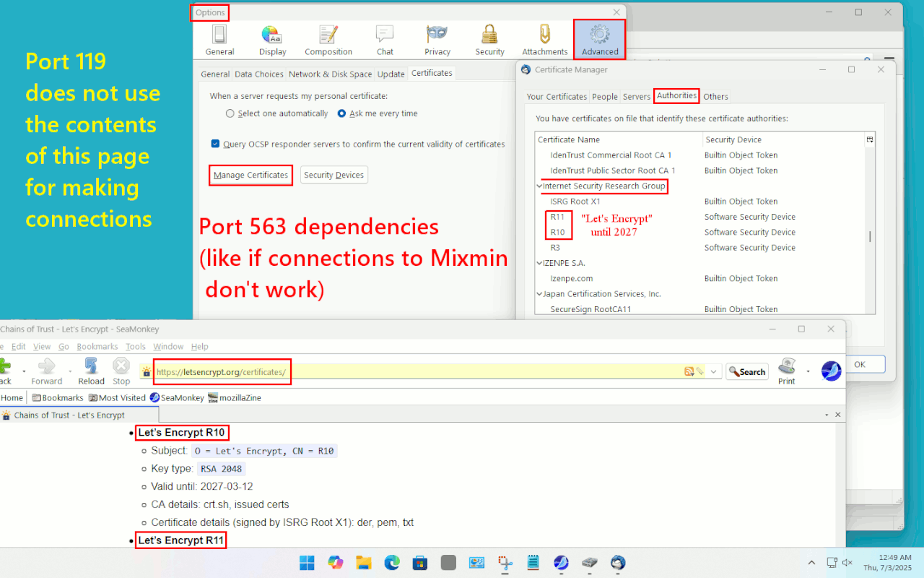Click the letsencrypt.org URL address field
The image size is (924, 578).
point(419,371)
